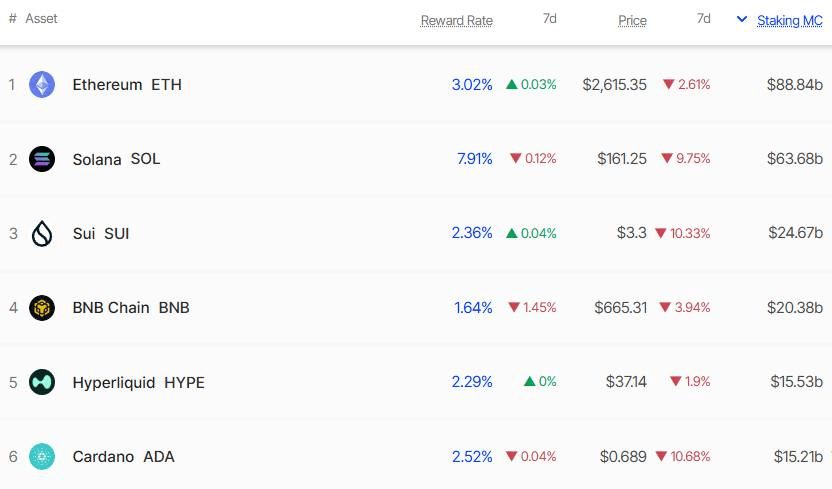
Task: Click Solana price $161.25
Action: (622, 159)
